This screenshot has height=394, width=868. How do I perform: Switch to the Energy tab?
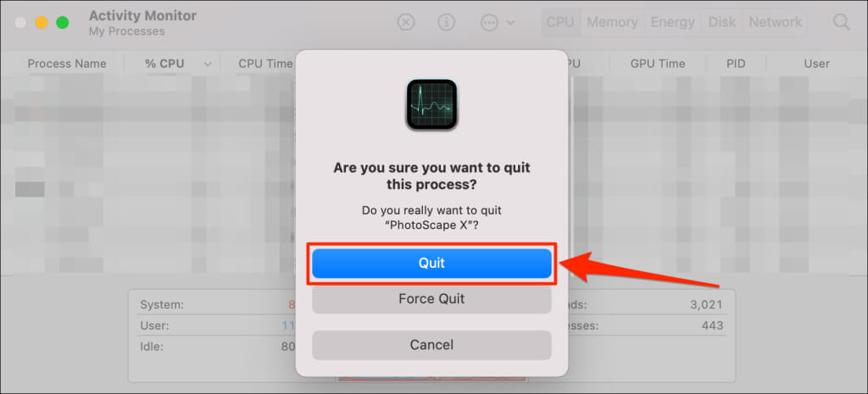pos(672,22)
